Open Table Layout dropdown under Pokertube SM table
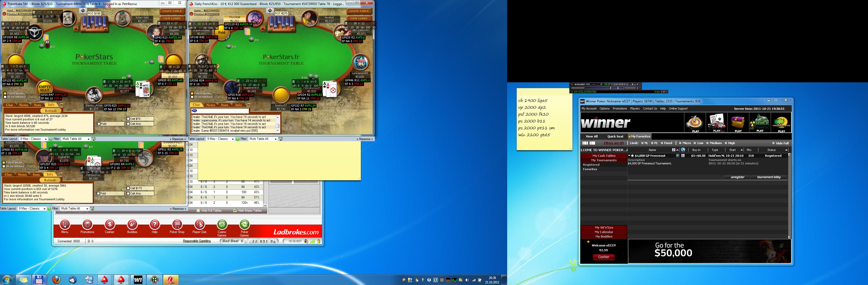 click(33, 139)
